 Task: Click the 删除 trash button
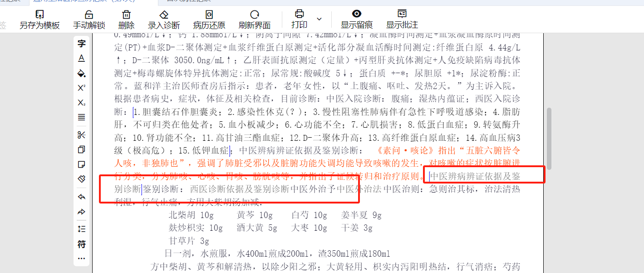pos(126,20)
